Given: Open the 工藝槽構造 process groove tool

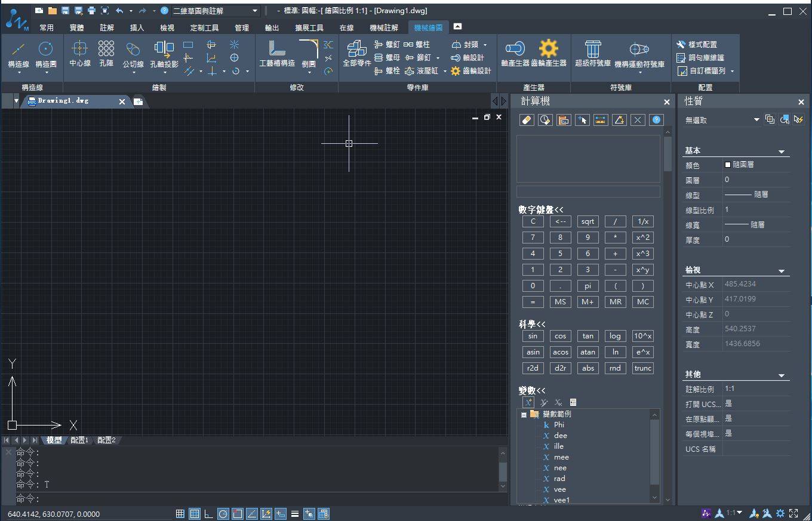Looking at the screenshot, I should click(277, 54).
